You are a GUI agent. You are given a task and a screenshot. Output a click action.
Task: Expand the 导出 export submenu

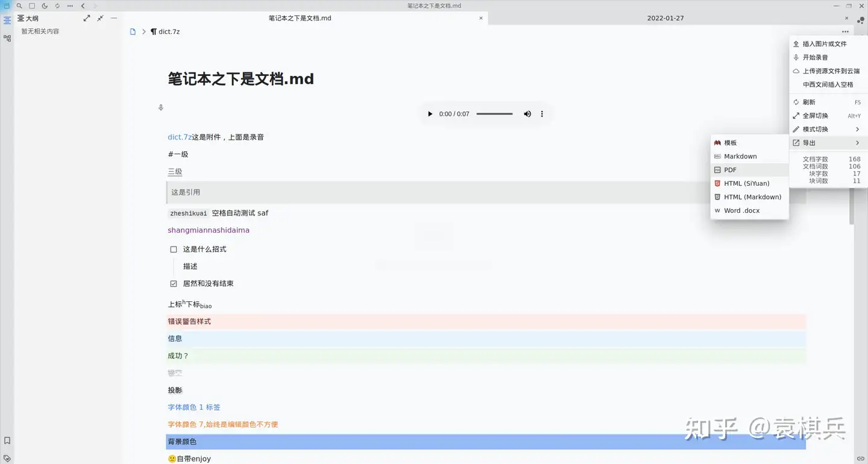click(828, 143)
